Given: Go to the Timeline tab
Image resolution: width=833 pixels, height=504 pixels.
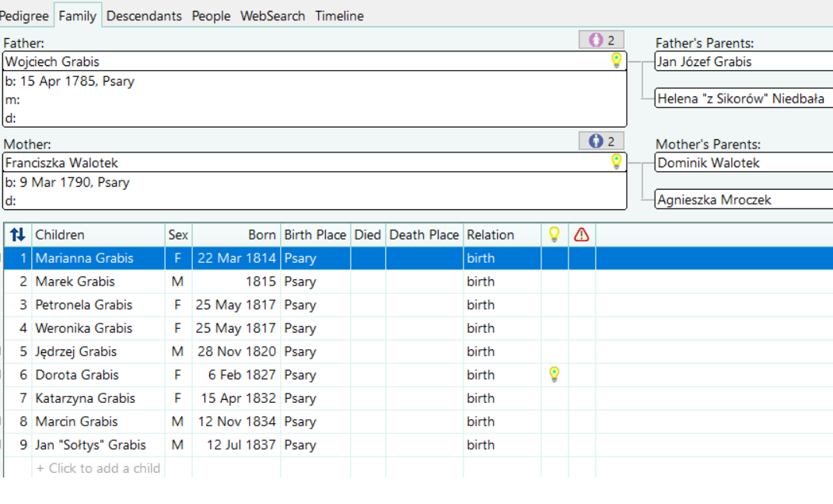Looking at the screenshot, I should pos(339,16).
